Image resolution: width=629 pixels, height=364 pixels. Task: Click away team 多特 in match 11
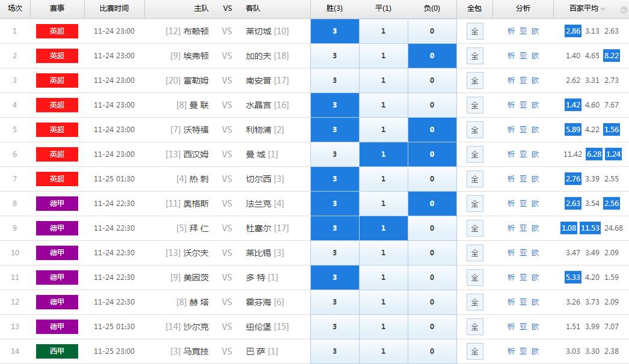point(256,278)
